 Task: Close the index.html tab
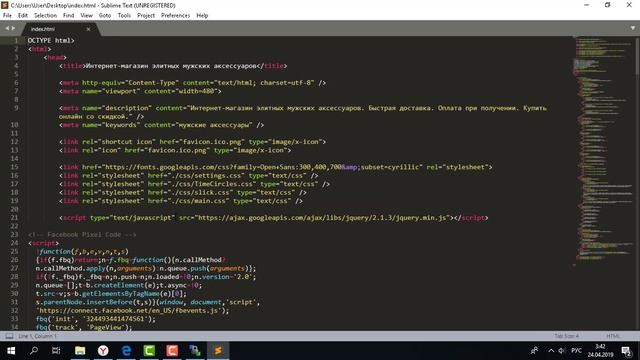(x=88, y=29)
